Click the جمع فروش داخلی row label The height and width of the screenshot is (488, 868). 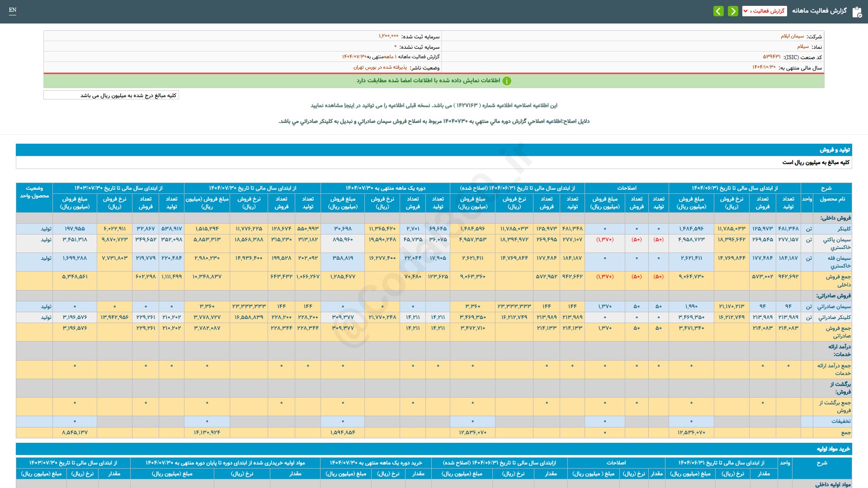[x=838, y=281]
